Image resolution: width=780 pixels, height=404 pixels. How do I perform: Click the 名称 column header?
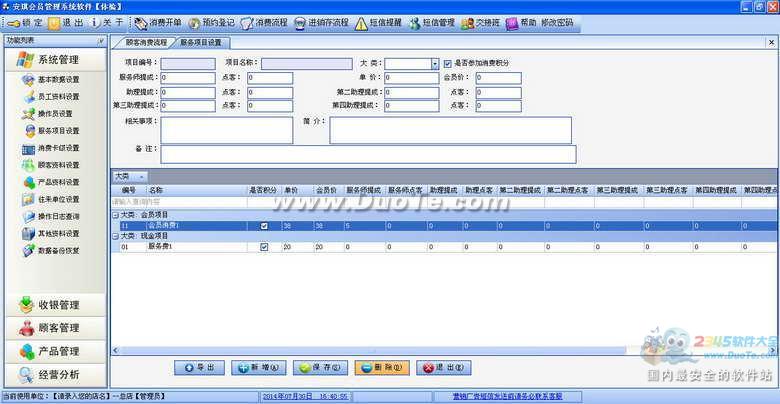[x=197, y=190]
